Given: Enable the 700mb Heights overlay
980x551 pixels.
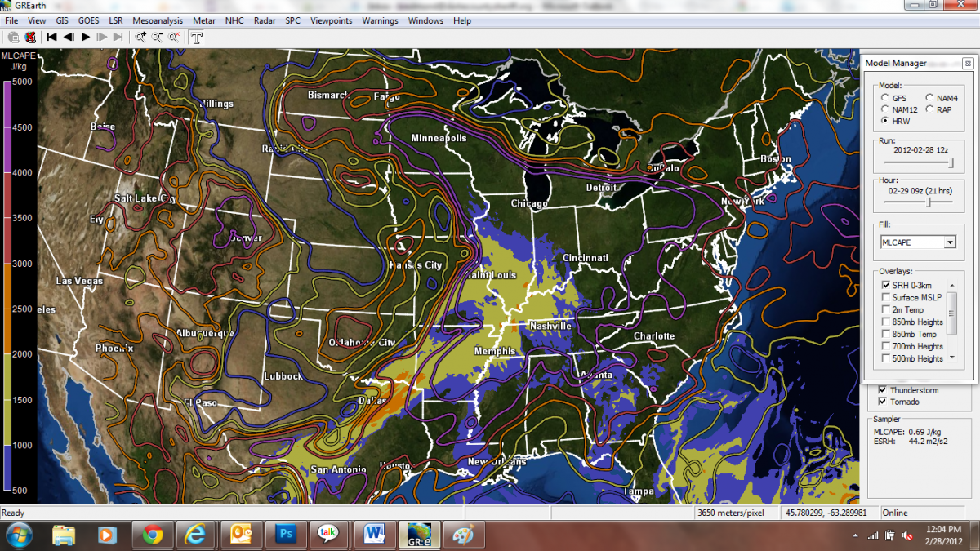Looking at the screenshot, I should coord(887,346).
